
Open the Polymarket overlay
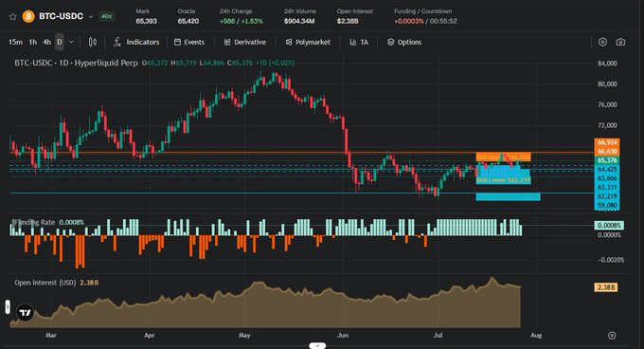pos(308,42)
